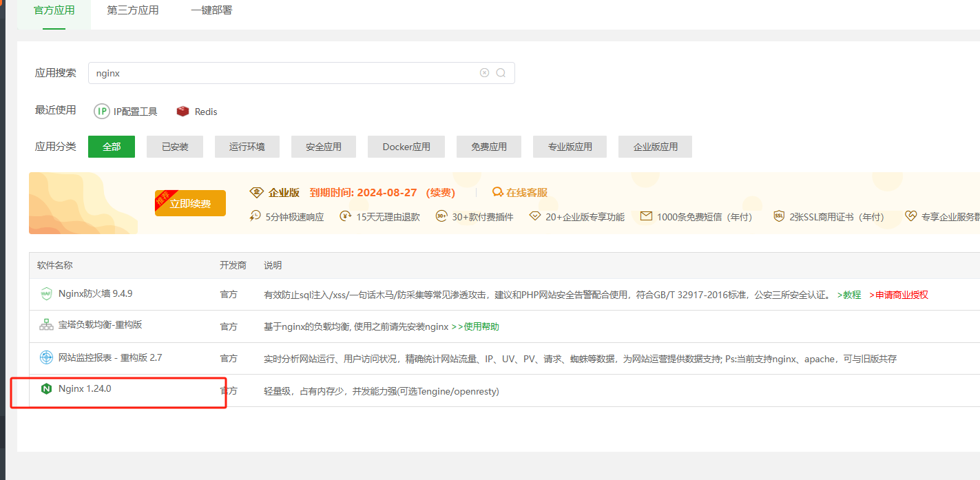Click the 宝塔负载均衡-重构版 name
The height and width of the screenshot is (480, 980).
[100, 324]
